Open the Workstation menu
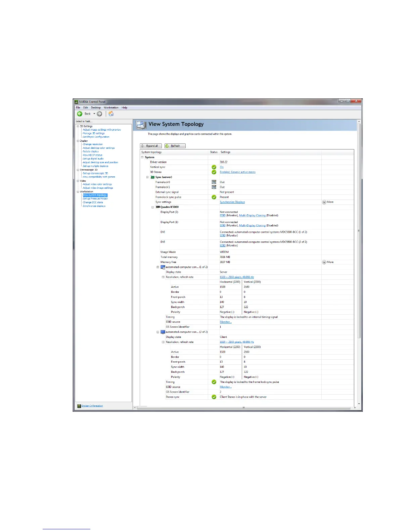This screenshot has width=411, height=532. (111, 108)
